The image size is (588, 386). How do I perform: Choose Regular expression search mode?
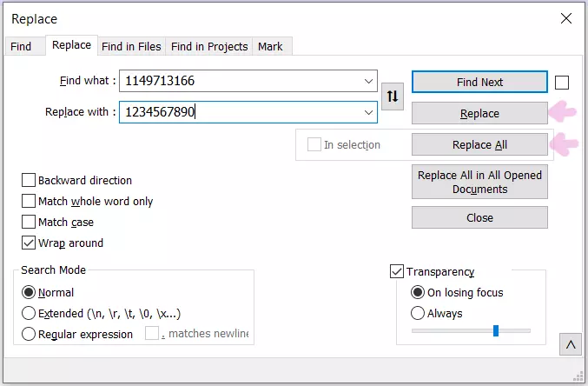[30, 334]
